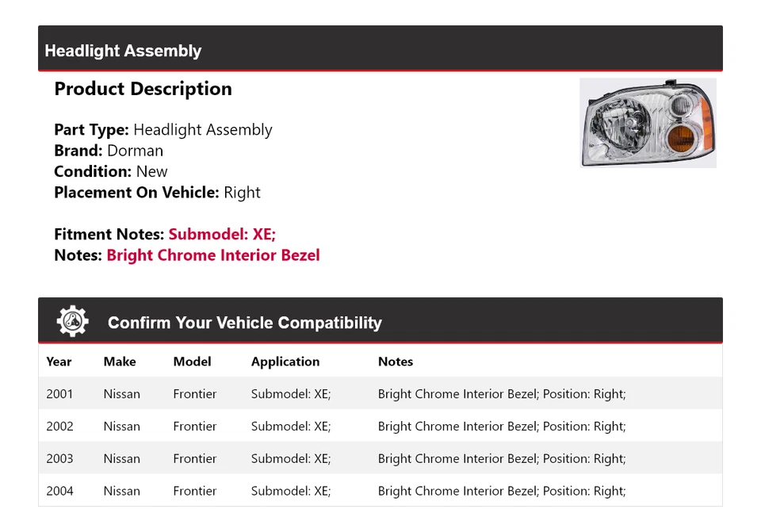Click the Bright Chrome Interior Bezel note

pos(213,255)
